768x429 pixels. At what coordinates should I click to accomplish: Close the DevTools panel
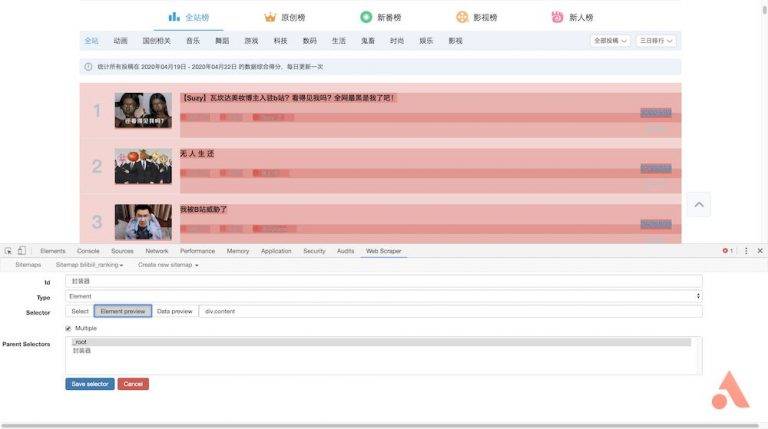760,251
